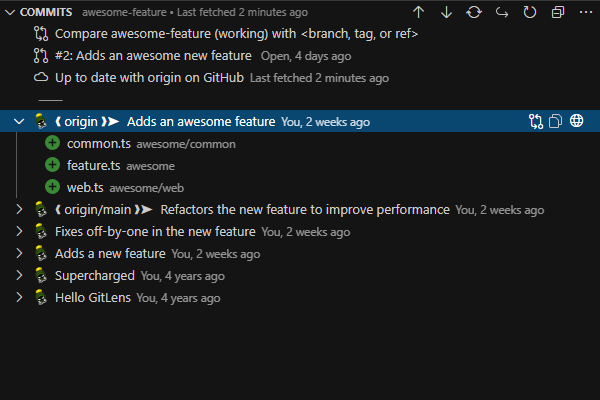Expand the 'Hello GitLens' commit

tap(19, 298)
